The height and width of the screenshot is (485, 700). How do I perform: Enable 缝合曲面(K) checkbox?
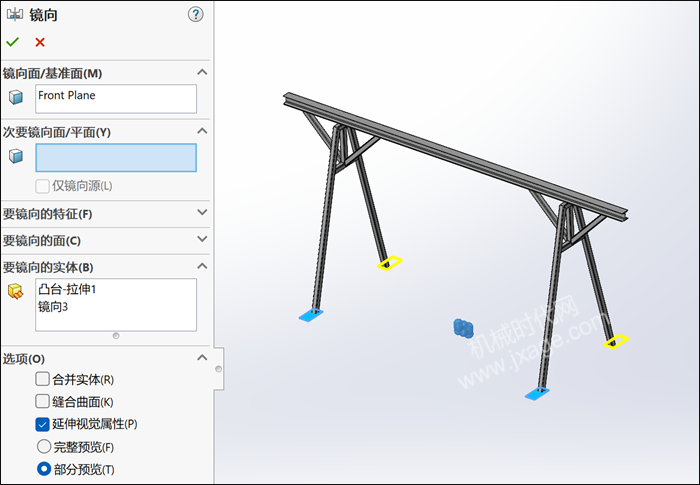tap(42, 401)
